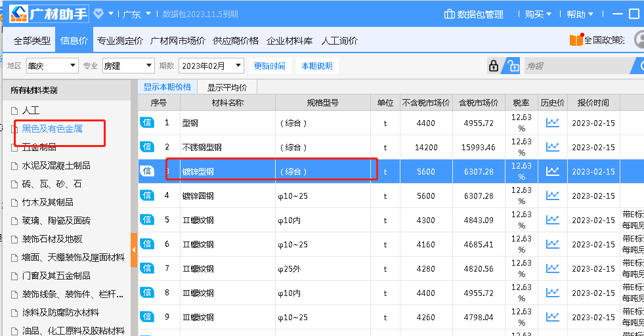644x336 pixels.
Task: Collapse the left category panel handle
Action: [x=134, y=250]
